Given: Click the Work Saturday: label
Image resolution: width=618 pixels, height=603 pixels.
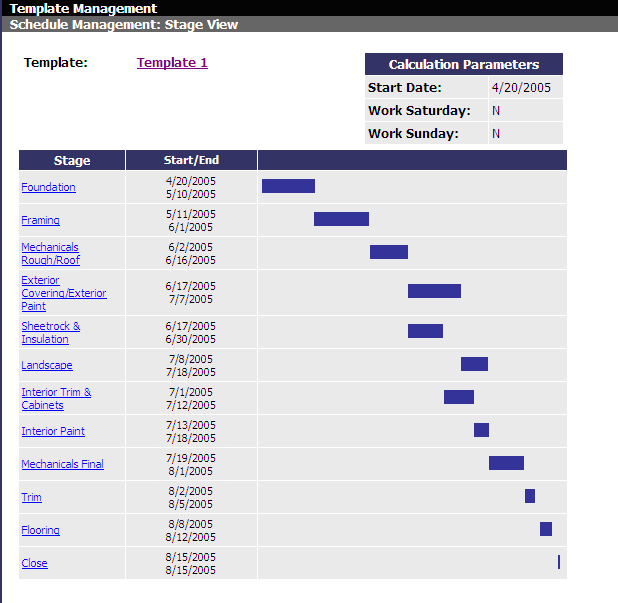Looking at the screenshot, I should 419,111.
